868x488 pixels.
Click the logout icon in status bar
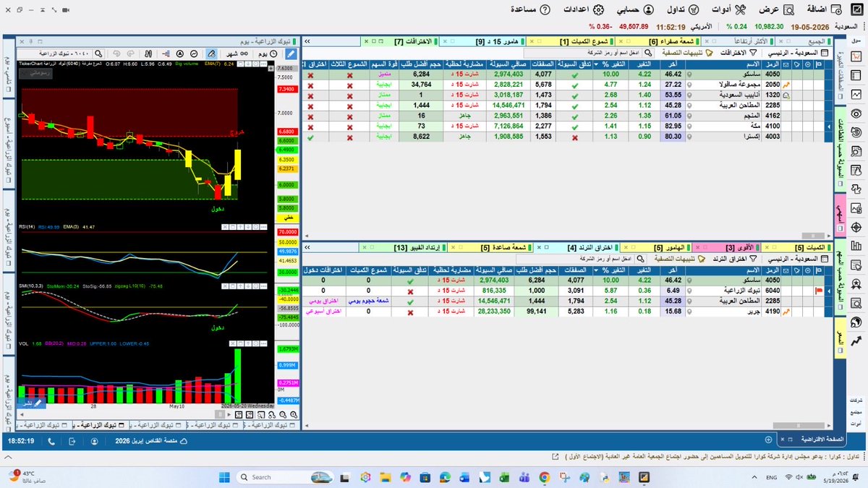[72, 440]
